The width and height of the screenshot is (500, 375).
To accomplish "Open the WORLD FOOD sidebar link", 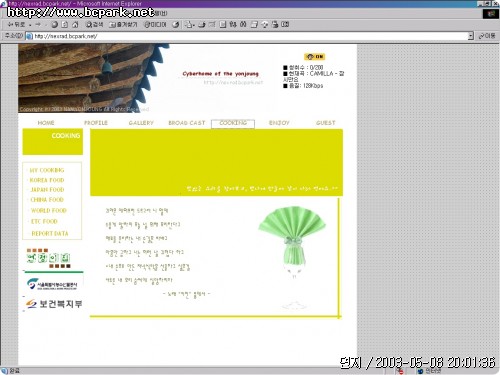I will [x=49, y=210].
